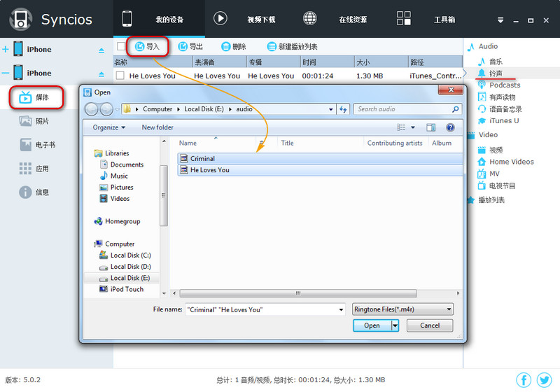This screenshot has width=560, height=392.
Task: Select Podcasts category
Action: click(x=499, y=85)
